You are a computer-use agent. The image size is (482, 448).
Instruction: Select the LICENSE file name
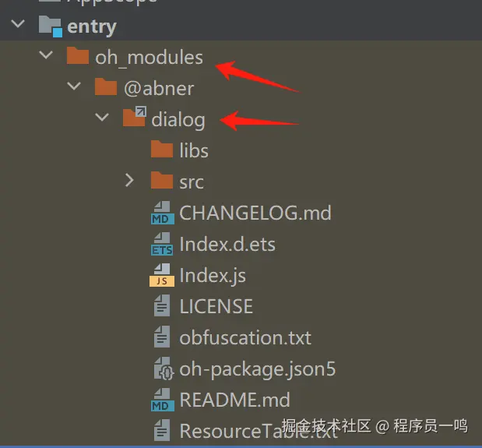pos(216,306)
